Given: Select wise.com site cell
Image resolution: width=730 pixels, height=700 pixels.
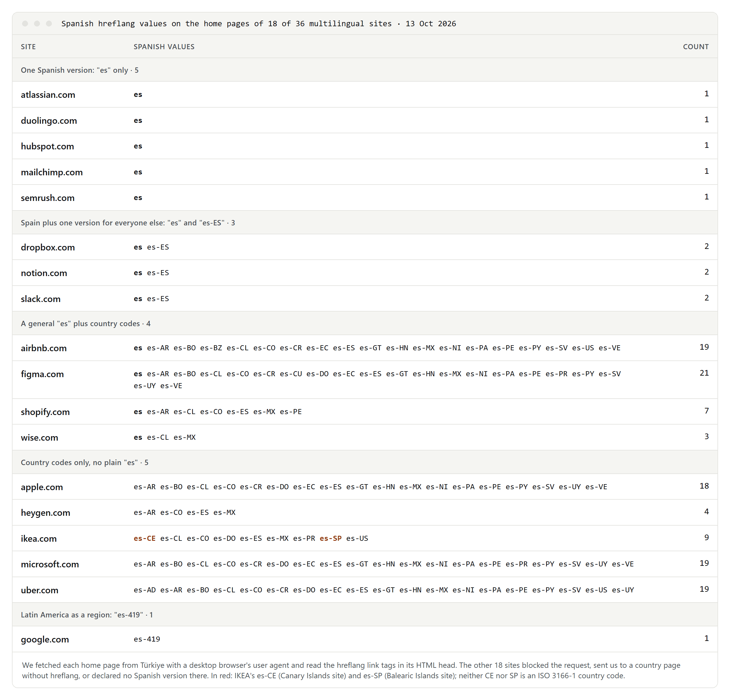Looking at the screenshot, I should (39, 438).
